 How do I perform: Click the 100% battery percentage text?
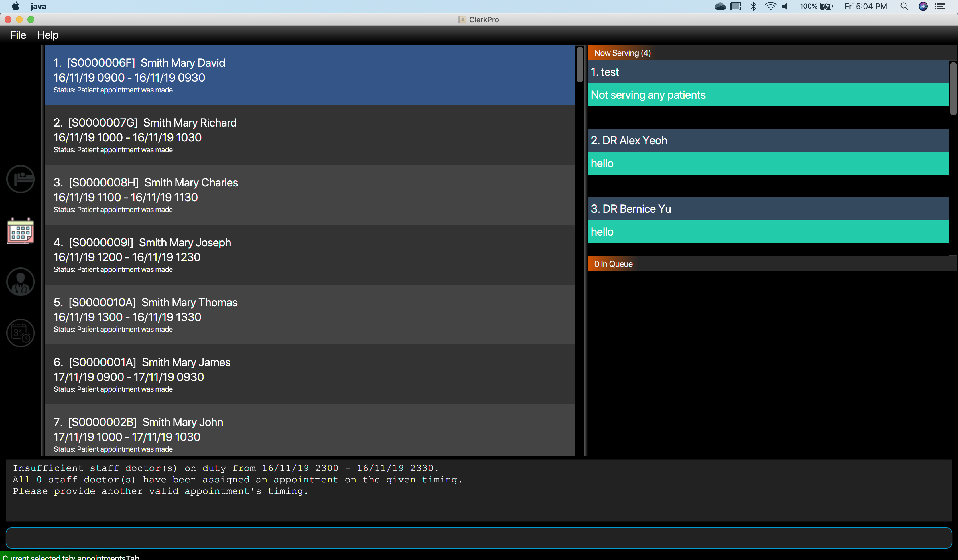pyautogui.click(x=808, y=6)
